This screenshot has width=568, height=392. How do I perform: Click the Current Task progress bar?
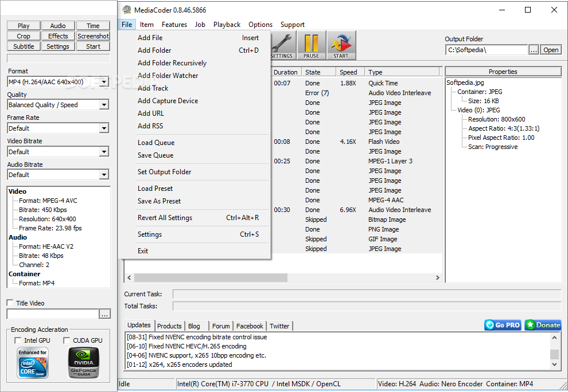point(367,294)
